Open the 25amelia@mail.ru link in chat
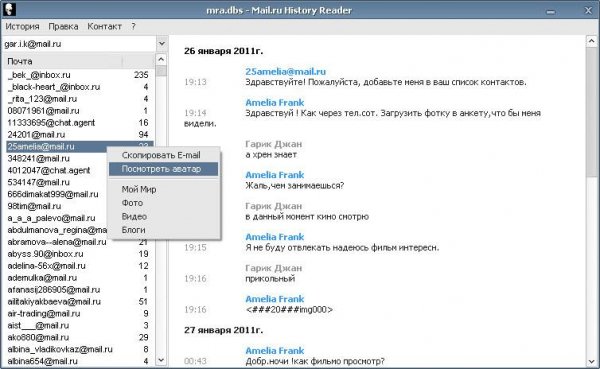The width and height of the screenshot is (600, 369). click(285, 72)
